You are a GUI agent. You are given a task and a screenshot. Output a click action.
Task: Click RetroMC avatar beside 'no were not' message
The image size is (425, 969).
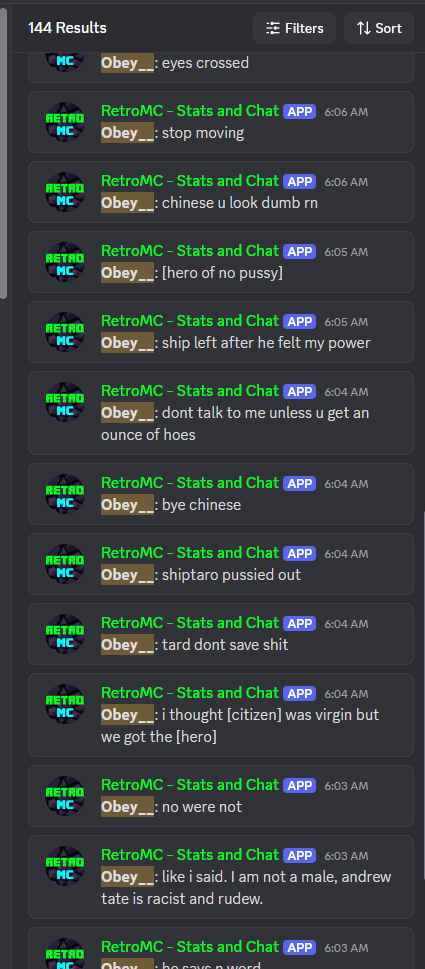click(x=65, y=796)
